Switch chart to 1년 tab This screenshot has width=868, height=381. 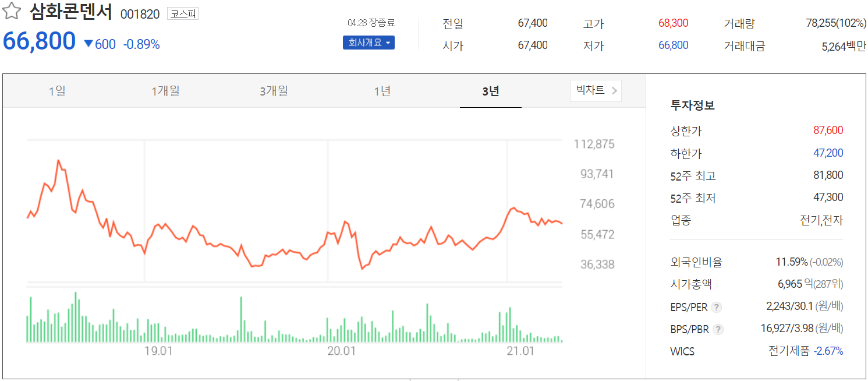382,91
